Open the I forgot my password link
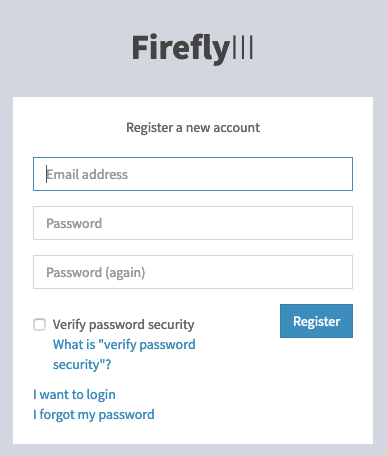This screenshot has width=387, height=456. pos(94,415)
